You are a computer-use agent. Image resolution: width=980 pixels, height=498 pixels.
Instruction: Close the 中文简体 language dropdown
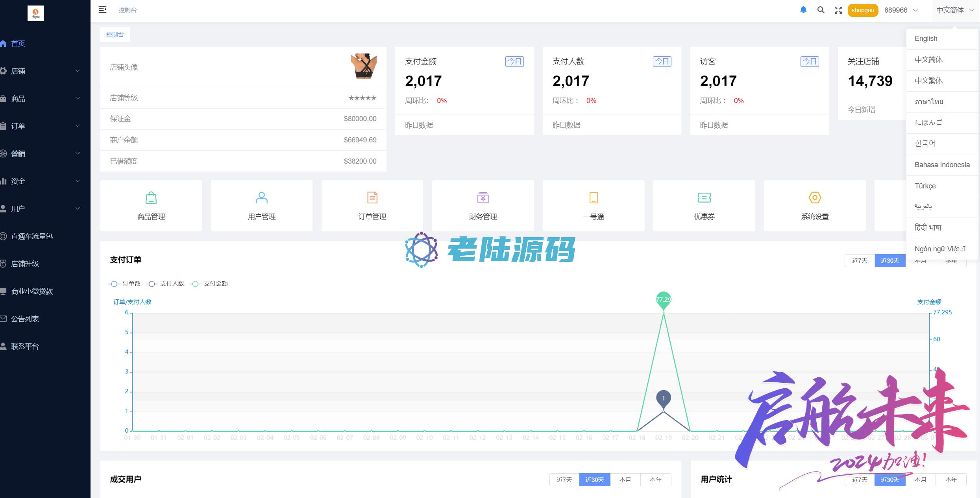[x=955, y=10]
